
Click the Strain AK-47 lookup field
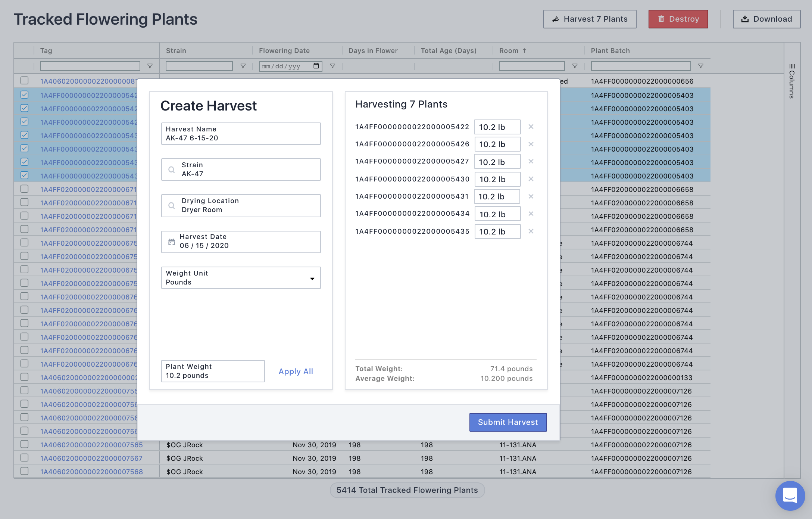point(241,170)
